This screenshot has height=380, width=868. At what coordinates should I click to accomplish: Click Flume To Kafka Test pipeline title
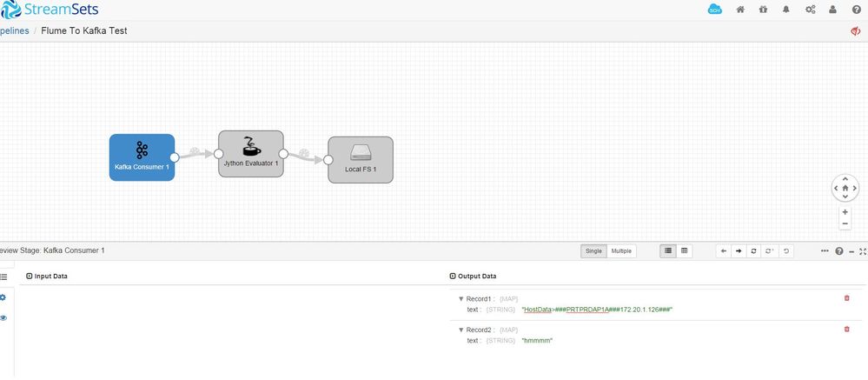[x=84, y=31]
